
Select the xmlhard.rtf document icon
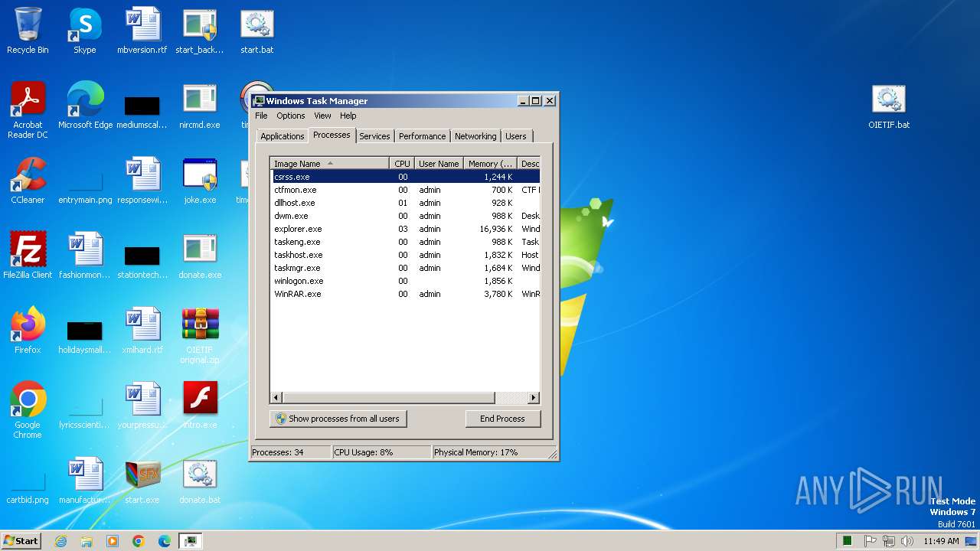point(142,331)
